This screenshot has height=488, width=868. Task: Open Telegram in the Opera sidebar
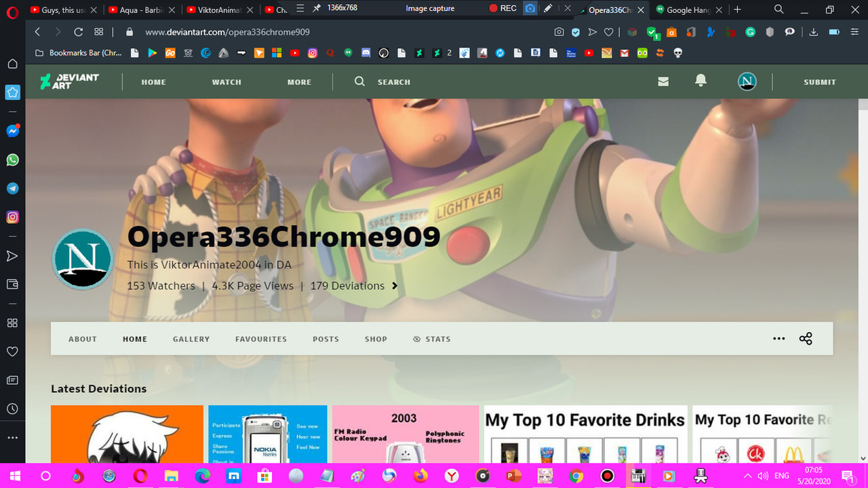pyautogui.click(x=12, y=189)
